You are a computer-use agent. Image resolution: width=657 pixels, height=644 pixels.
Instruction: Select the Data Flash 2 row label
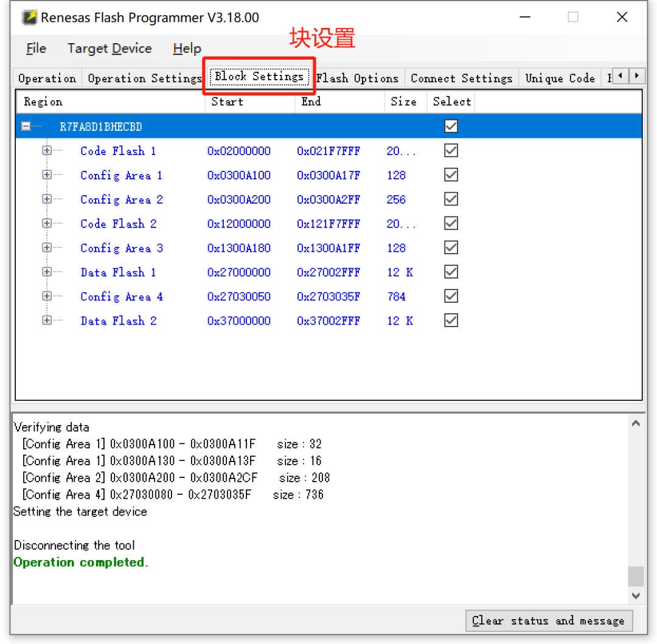119,320
